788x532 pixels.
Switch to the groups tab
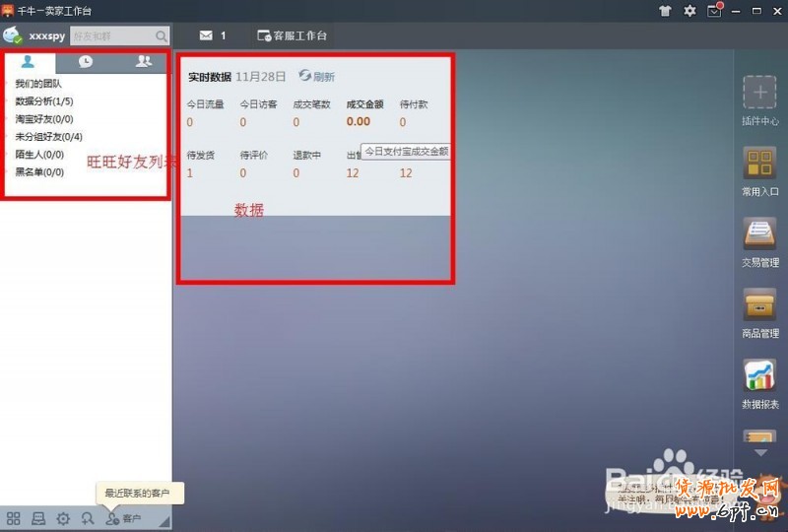click(x=144, y=61)
